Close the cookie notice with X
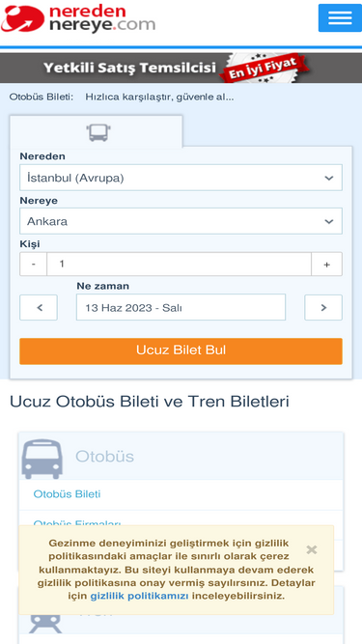362x644 pixels. [312, 549]
